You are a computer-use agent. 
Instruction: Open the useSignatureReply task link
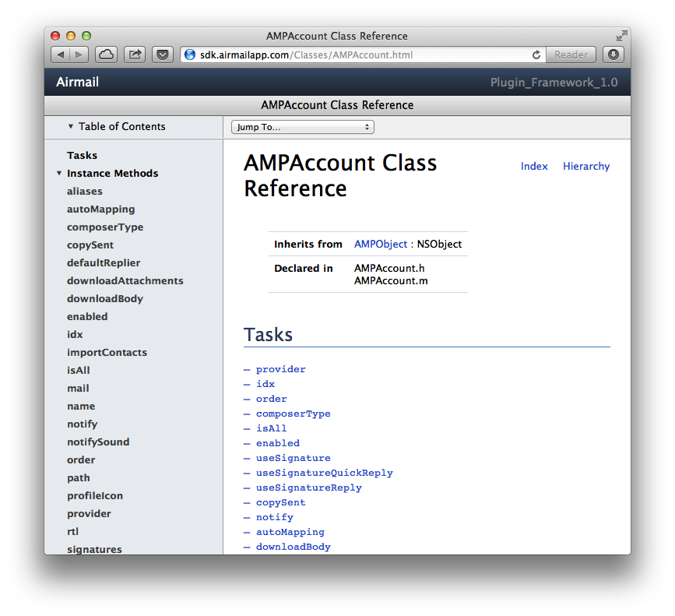308,488
